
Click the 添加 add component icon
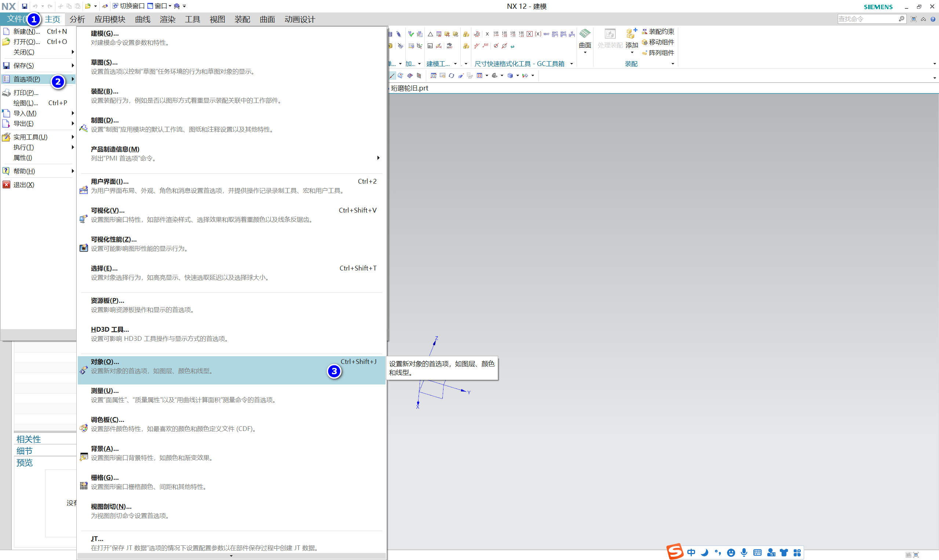(632, 34)
